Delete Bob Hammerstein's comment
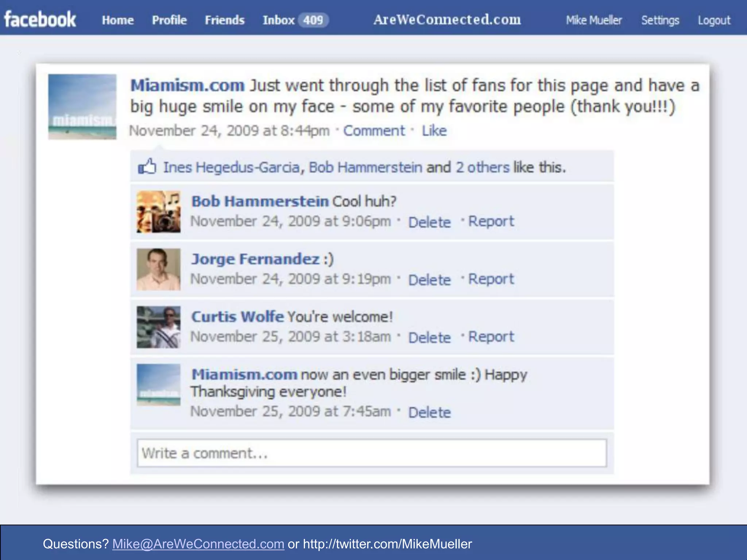747x560 pixels. pos(429,222)
